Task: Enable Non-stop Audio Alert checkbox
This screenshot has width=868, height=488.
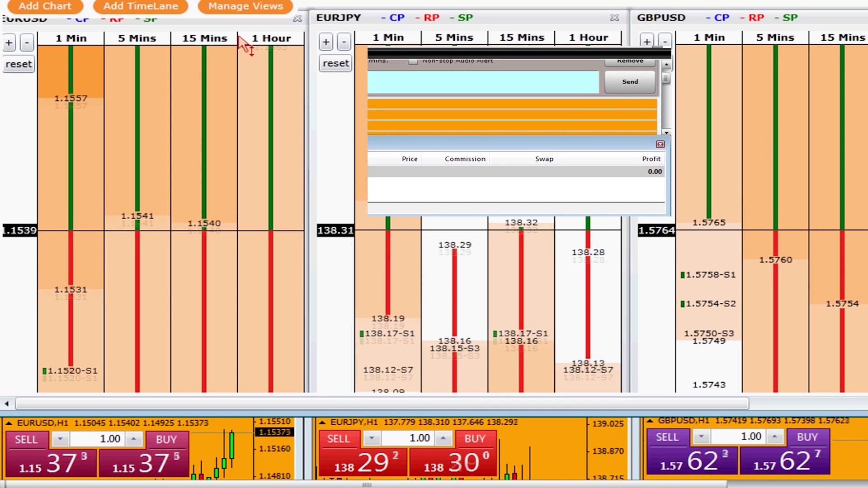Action: [x=413, y=61]
